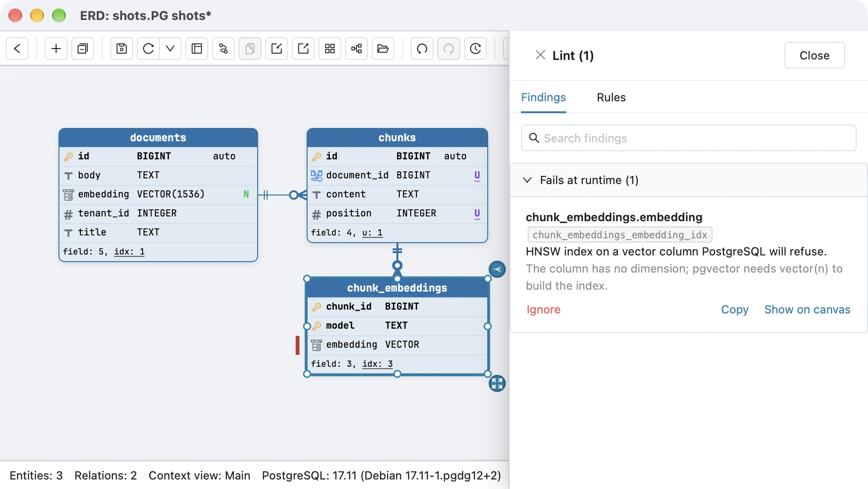This screenshot has width=868, height=489.
Task: Select the chunks table header
Action: click(397, 137)
